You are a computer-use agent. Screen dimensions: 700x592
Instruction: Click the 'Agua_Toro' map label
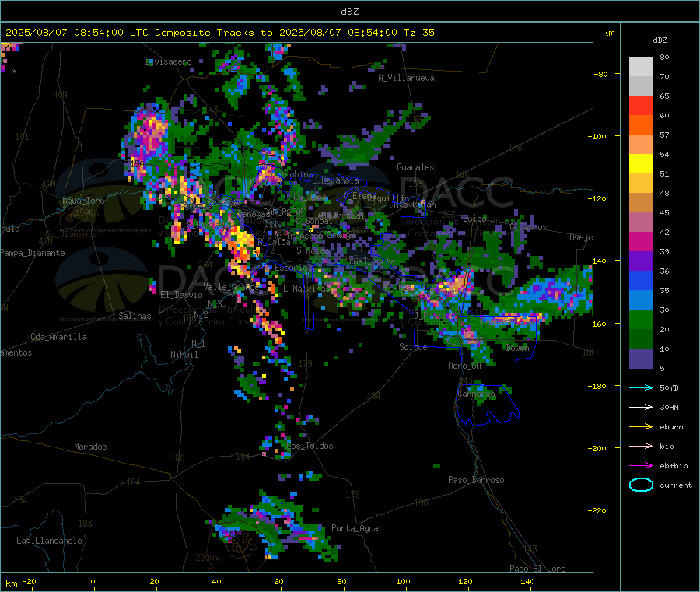point(83,201)
